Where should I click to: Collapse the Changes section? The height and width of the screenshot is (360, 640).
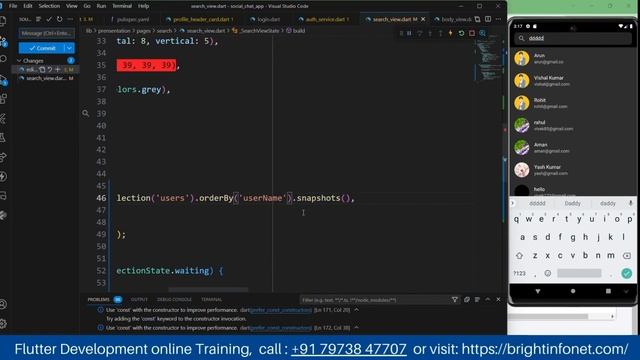coord(19,60)
